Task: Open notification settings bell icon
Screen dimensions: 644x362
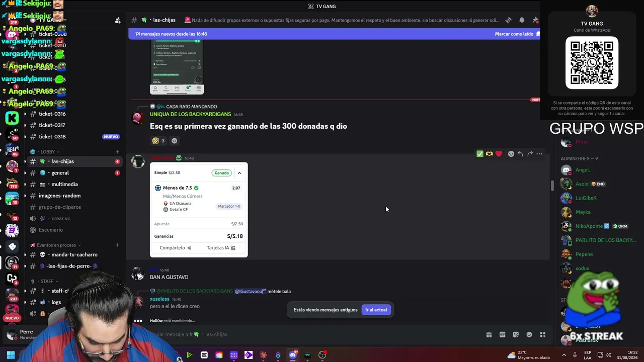Action: pos(522,20)
